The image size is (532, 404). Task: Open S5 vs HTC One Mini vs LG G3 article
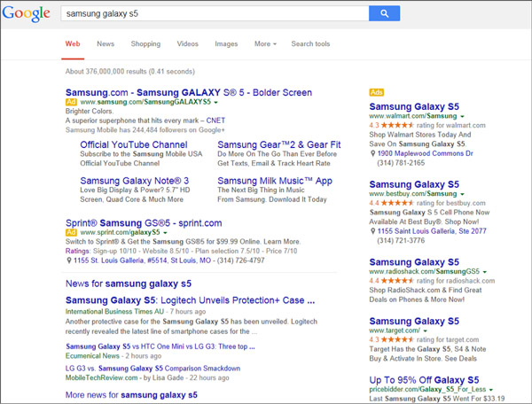(160, 346)
